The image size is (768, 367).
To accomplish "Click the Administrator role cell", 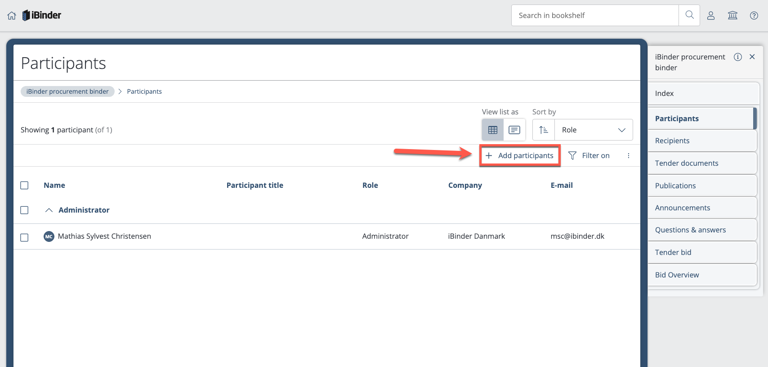I will pos(385,236).
